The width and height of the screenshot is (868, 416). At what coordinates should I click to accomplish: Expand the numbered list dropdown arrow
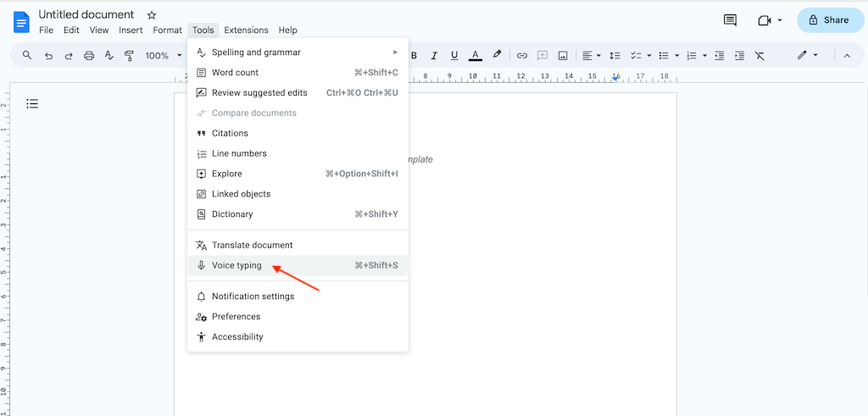[x=704, y=55]
